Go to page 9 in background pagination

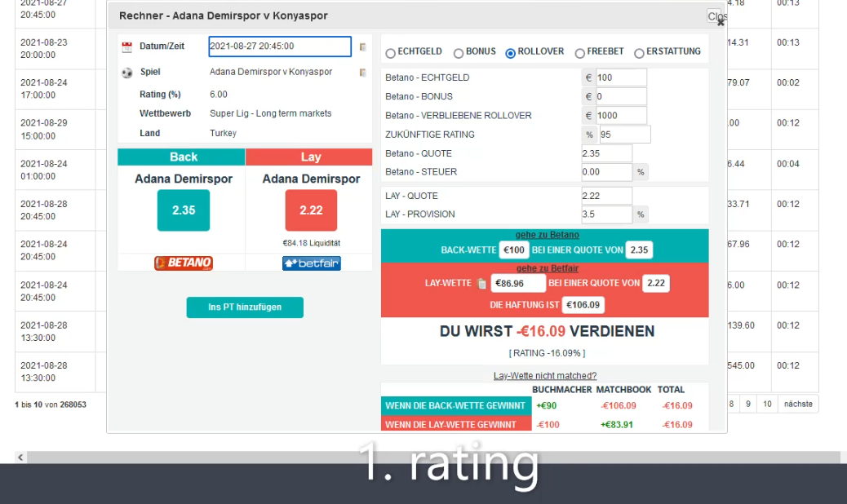point(748,404)
